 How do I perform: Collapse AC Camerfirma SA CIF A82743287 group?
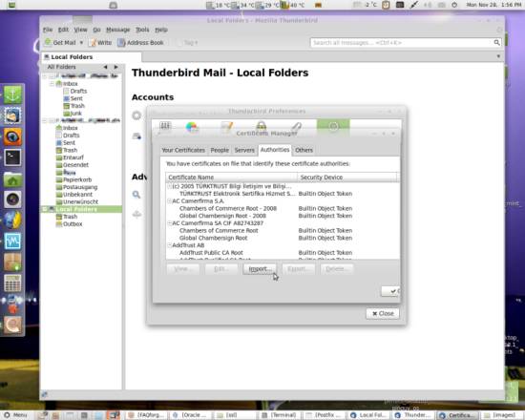coord(169,223)
